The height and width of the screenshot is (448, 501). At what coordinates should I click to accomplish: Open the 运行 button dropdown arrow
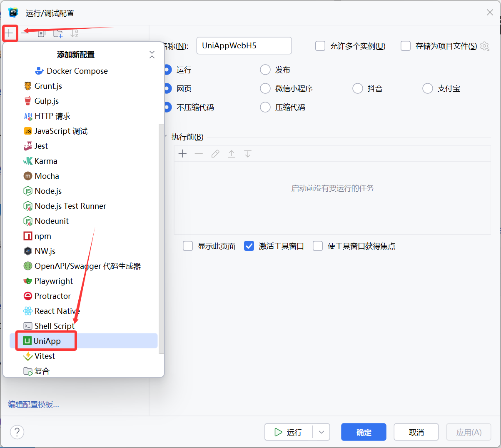pos(322,432)
